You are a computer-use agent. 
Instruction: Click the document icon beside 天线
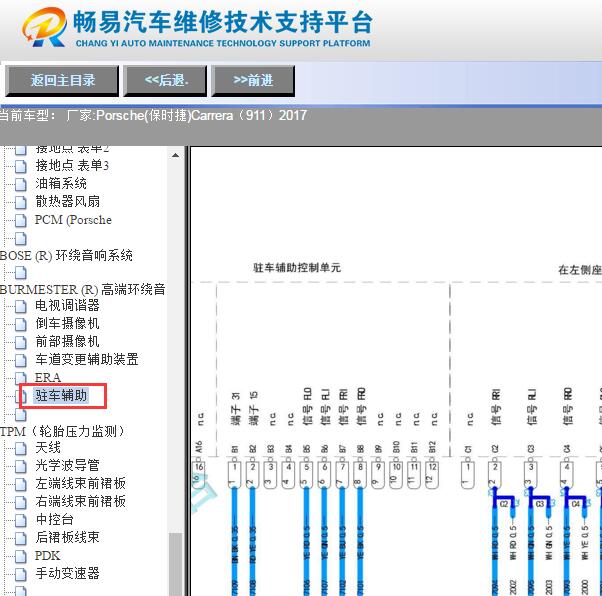(21, 448)
